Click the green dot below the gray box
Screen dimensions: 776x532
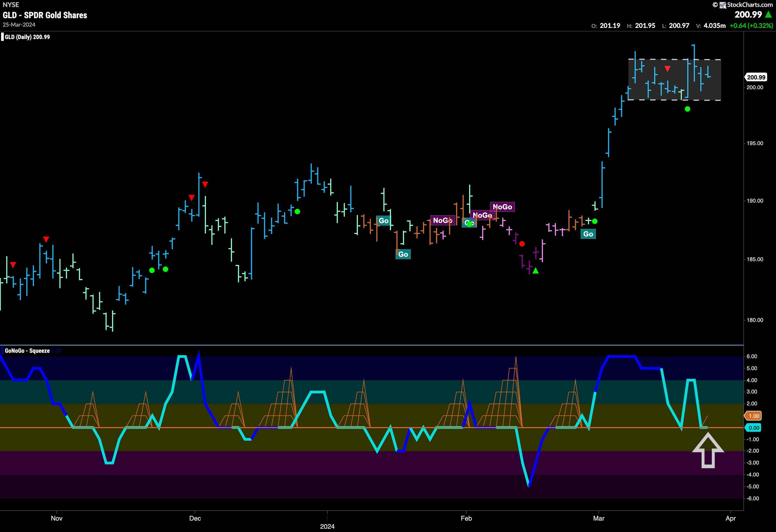(x=687, y=109)
